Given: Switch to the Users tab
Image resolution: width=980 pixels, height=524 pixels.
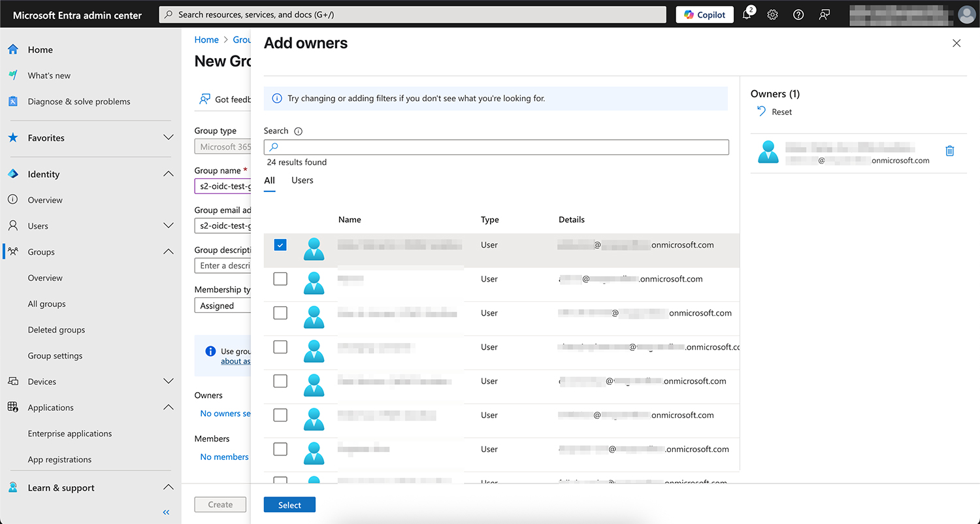Looking at the screenshot, I should 302,180.
